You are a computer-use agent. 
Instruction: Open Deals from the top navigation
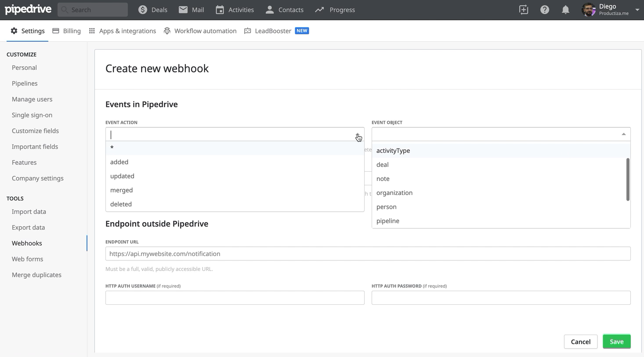[x=152, y=10]
